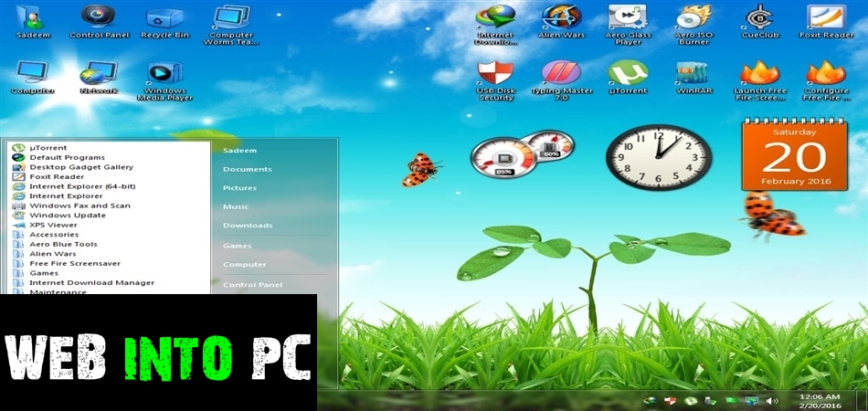The image size is (868, 411).
Task: Open Downloads in Start menu right pane
Action: (248, 226)
